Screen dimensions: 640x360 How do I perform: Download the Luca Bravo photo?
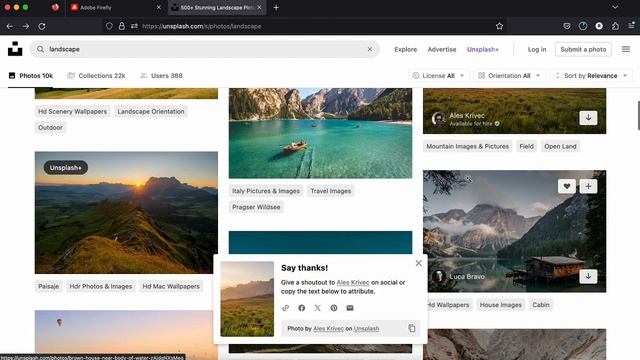pos(588,276)
